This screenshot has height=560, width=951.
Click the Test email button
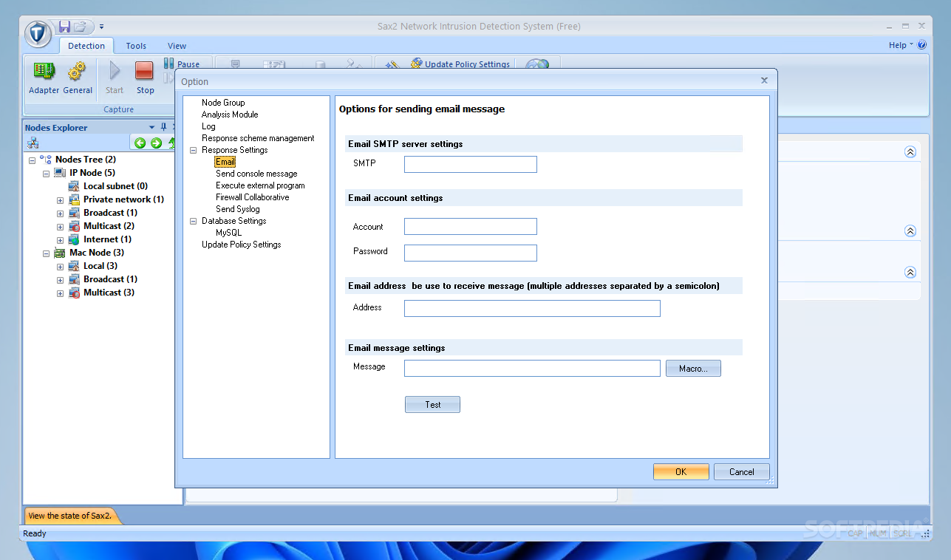[432, 404]
